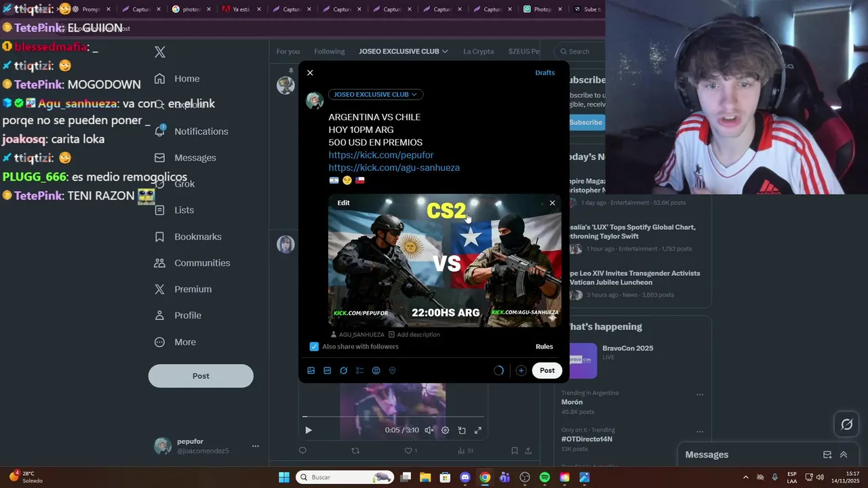868x488 pixels.
Task: Close the post composer dialog
Action: click(310, 73)
